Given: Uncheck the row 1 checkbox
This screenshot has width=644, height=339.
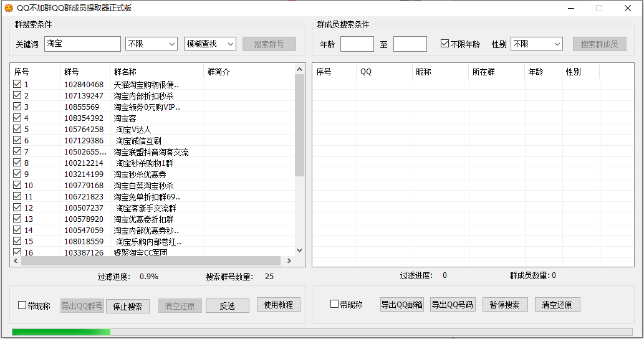Looking at the screenshot, I should 17,84.
